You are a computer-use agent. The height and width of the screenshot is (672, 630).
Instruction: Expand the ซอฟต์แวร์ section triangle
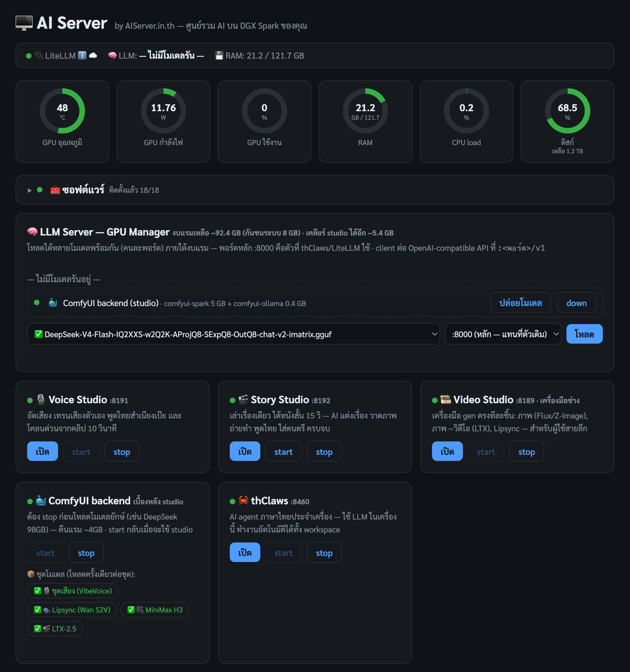pos(30,190)
